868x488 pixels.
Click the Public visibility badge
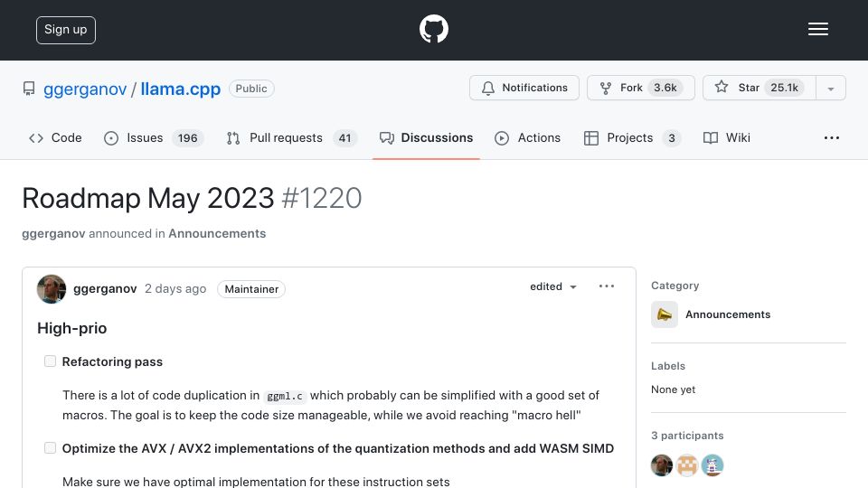pyautogui.click(x=251, y=89)
